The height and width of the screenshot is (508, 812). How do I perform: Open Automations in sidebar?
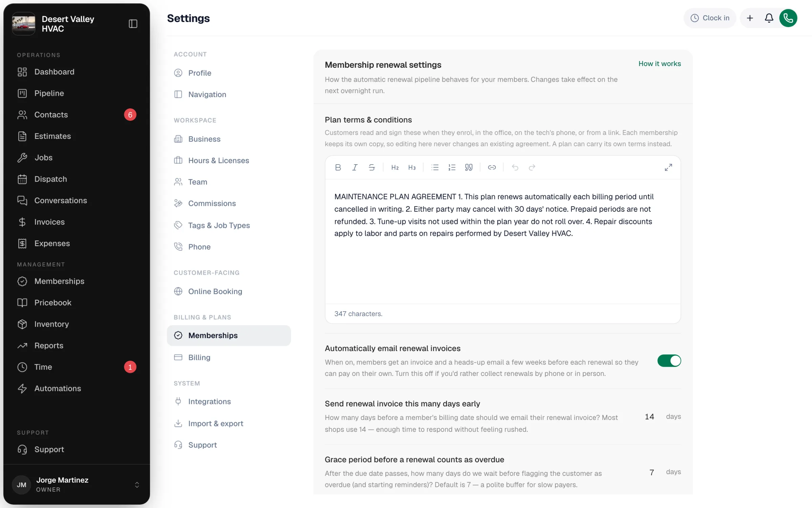[x=76, y=388]
